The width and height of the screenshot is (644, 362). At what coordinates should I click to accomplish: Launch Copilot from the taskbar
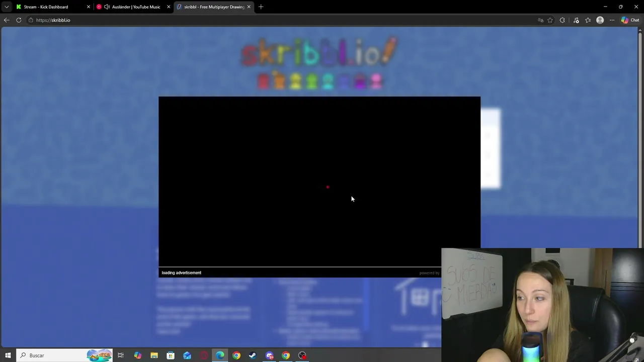click(x=137, y=355)
